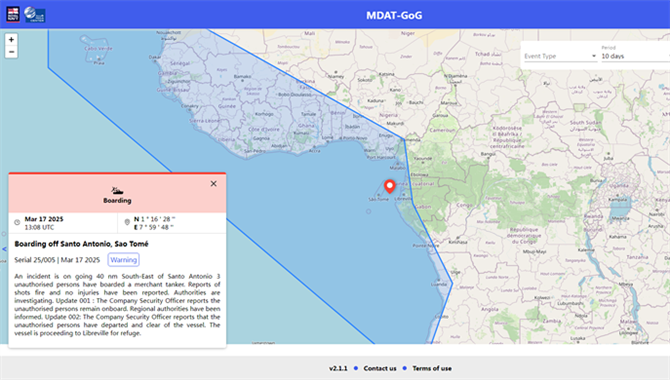Open the Event Type dropdown
This screenshot has height=380, width=670.
click(560, 56)
